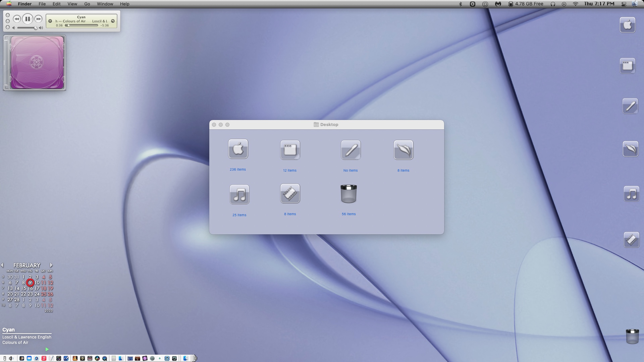The height and width of the screenshot is (362, 644).
Task: Open the Trash with 56 items
Action: (x=348, y=194)
